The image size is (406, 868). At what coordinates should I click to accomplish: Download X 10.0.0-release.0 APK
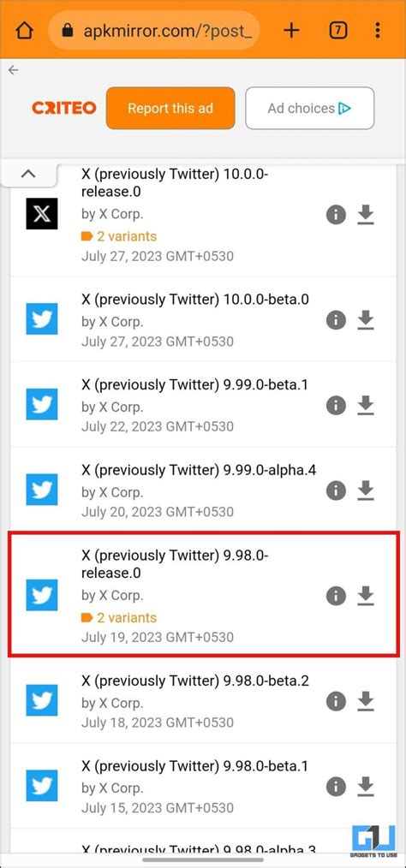(x=366, y=214)
